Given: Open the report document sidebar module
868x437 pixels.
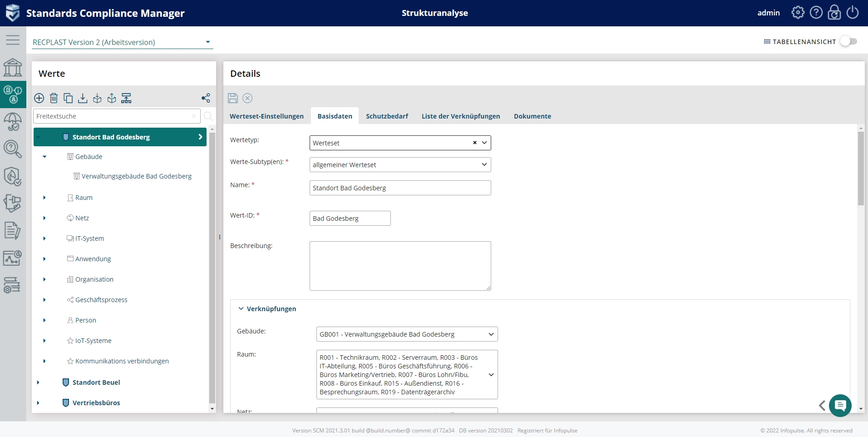Looking at the screenshot, I should pos(13,231).
